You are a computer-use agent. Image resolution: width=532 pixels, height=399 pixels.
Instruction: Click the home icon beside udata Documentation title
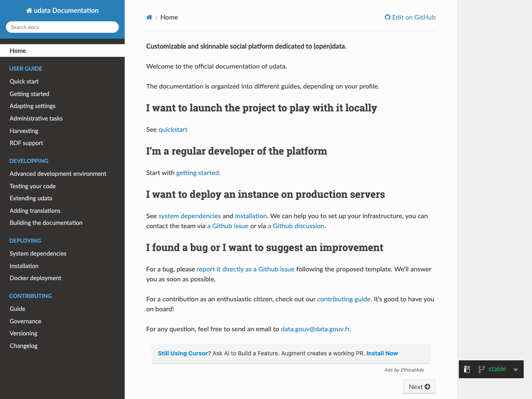point(28,10)
